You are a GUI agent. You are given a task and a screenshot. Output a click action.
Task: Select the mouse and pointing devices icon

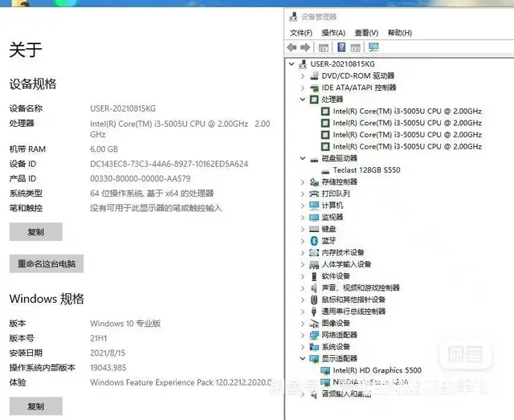click(x=314, y=300)
